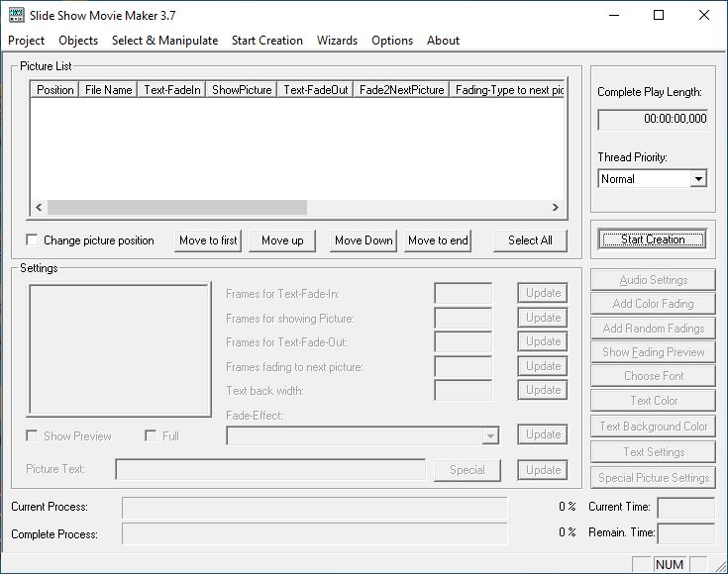Click the Text-FadeOut column header
This screenshot has height=574, width=728.
tap(315, 89)
